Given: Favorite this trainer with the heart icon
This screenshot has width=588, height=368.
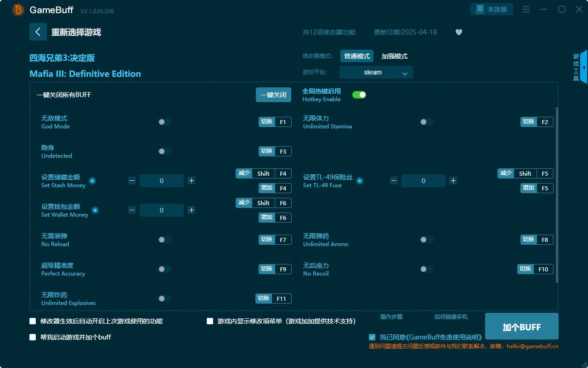Looking at the screenshot, I should click(x=458, y=32).
